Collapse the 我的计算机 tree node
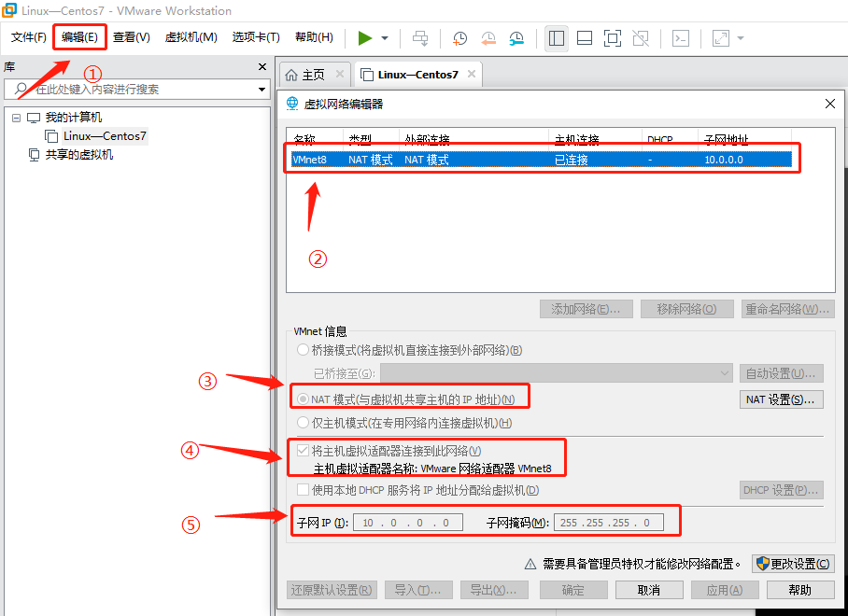 pos(16,118)
